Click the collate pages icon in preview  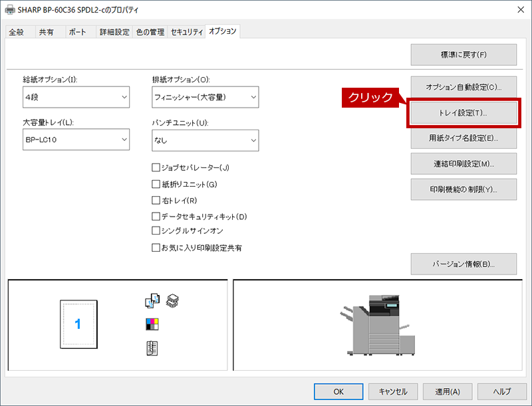click(x=152, y=301)
